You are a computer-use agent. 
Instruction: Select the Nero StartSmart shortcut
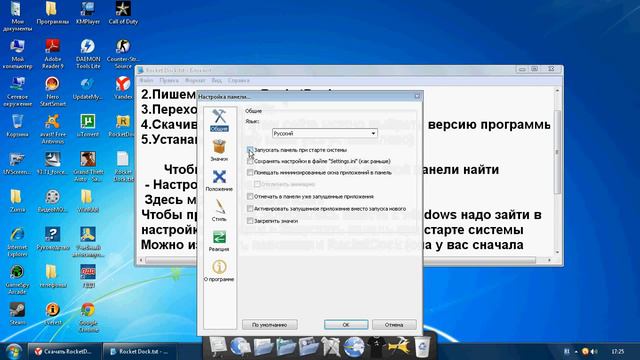(x=52, y=92)
